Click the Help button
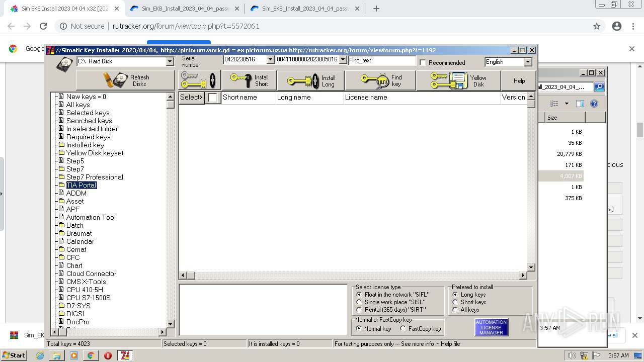This screenshot has width=644, height=362. pos(519,80)
